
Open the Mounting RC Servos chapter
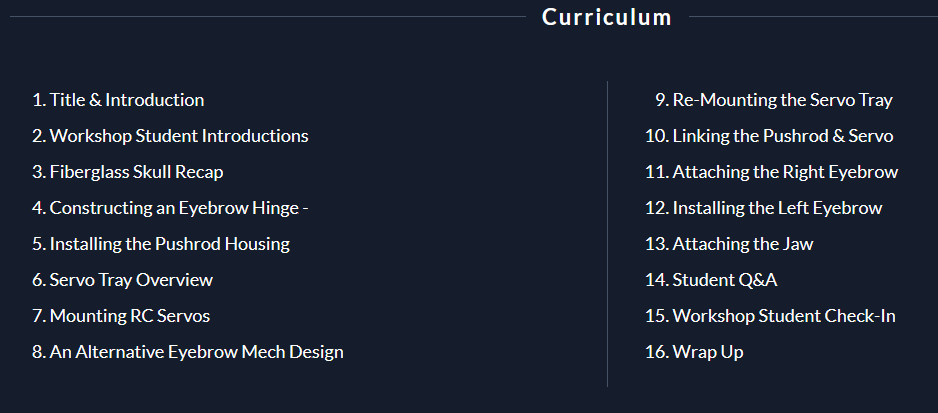tap(121, 315)
